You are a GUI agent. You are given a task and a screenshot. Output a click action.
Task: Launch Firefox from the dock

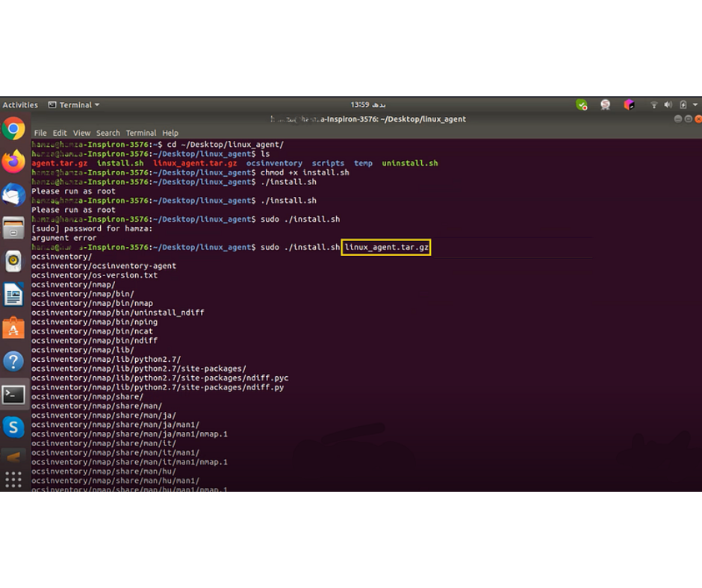tap(13, 161)
